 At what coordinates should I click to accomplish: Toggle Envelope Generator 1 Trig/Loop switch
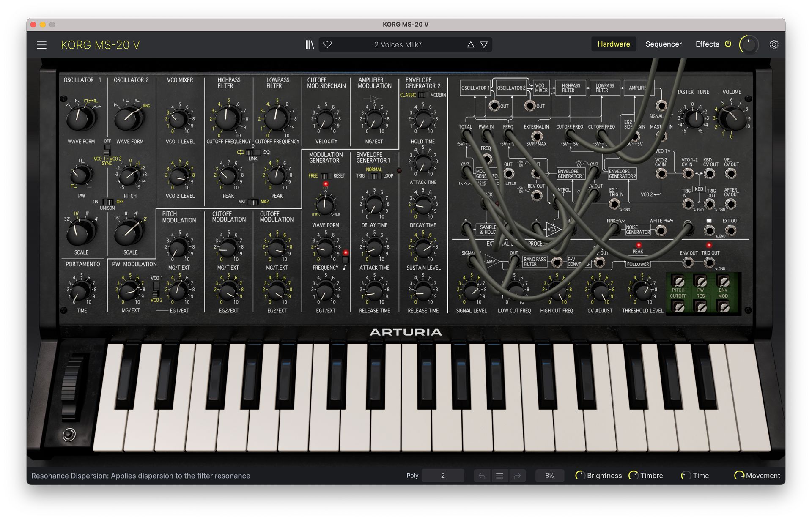pos(374,176)
